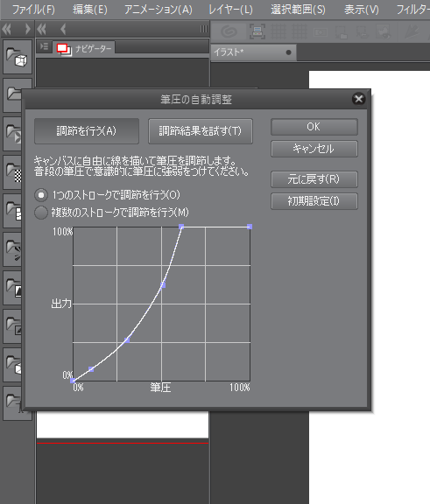Open the フィルター menu
430x504 pixels.
413,10
